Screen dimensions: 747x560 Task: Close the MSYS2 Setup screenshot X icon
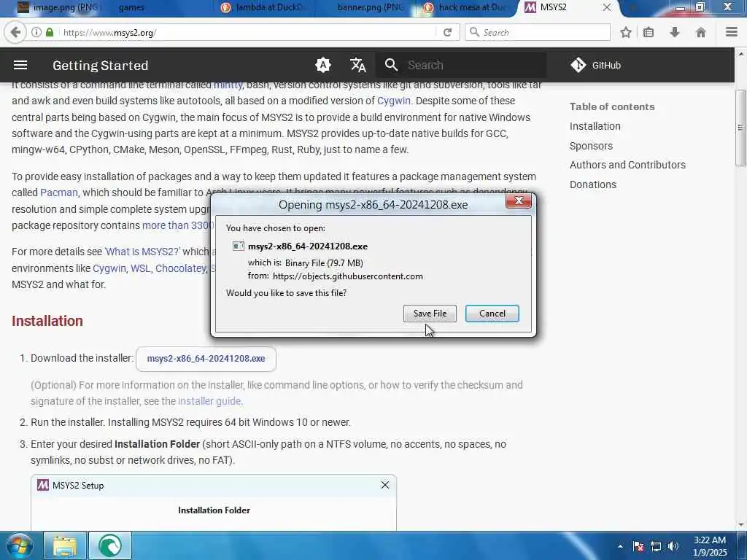(385, 485)
